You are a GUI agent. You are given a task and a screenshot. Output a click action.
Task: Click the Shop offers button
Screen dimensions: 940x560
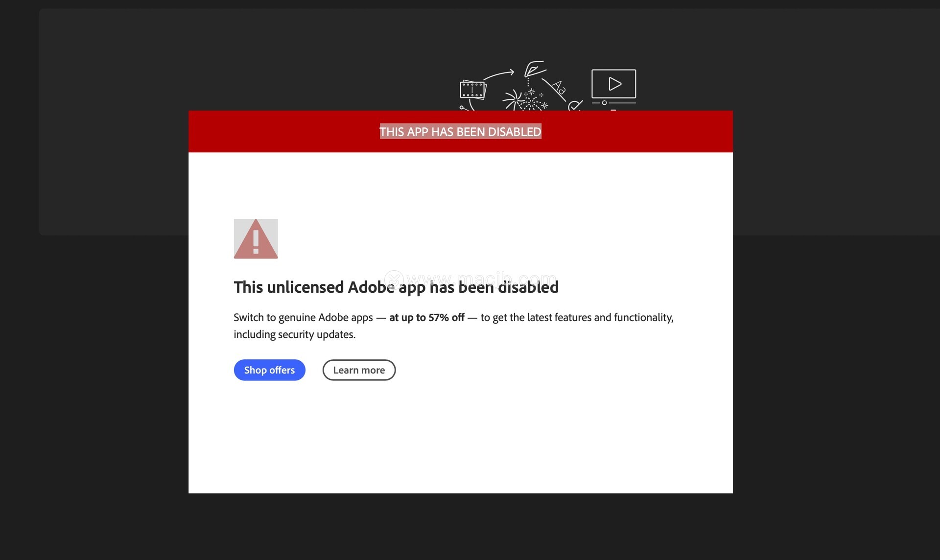[x=269, y=370]
